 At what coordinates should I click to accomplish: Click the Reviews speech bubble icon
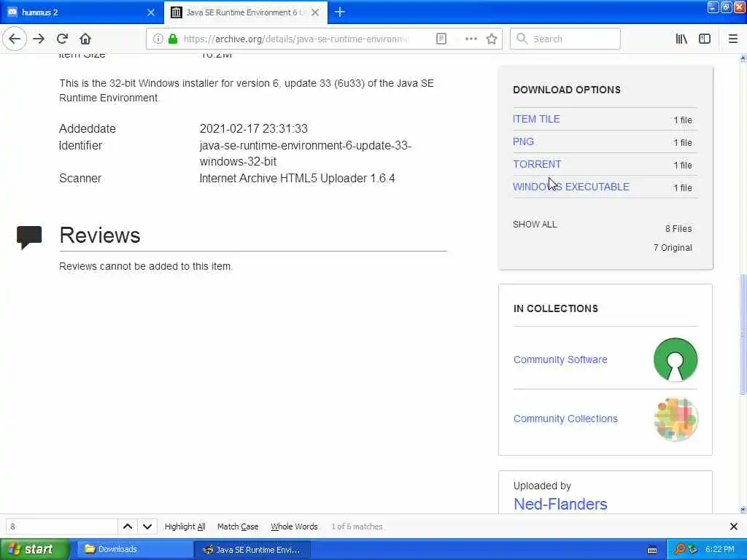pos(29,237)
